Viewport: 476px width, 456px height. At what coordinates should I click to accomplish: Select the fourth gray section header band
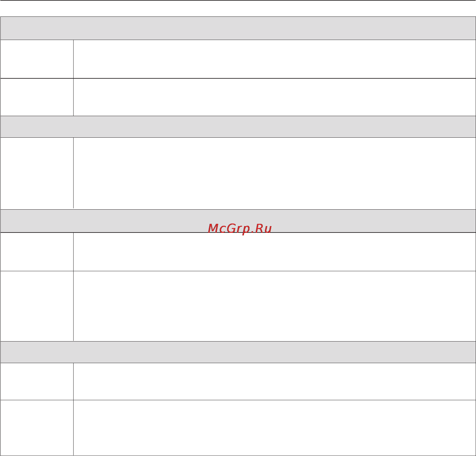(x=238, y=352)
